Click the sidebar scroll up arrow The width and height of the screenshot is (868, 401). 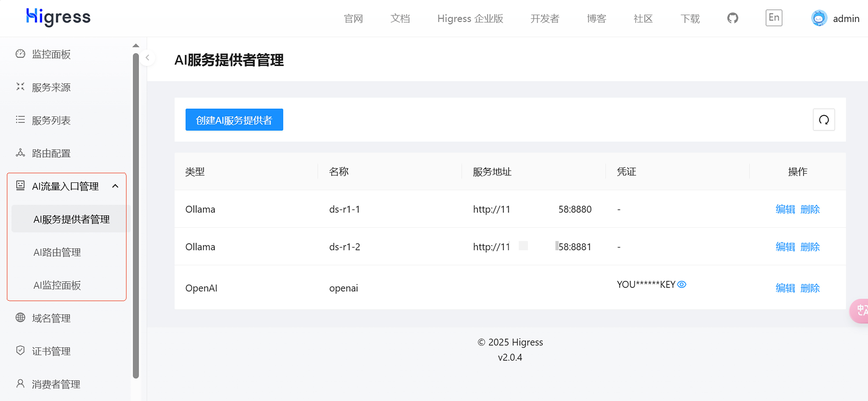tap(136, 45)
